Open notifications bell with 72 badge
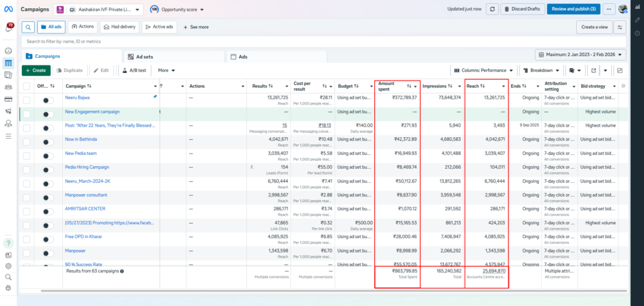644x306 pixels. (9, 28)
